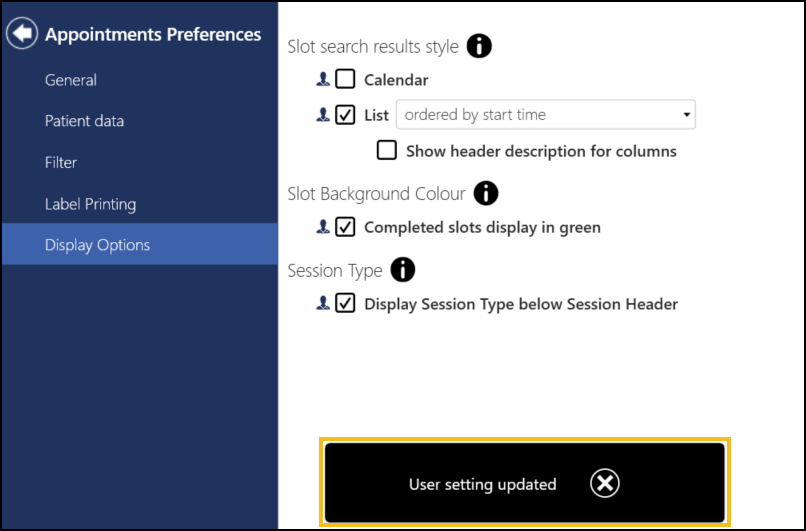Click user icon beside Calendar option

[323, 79]
